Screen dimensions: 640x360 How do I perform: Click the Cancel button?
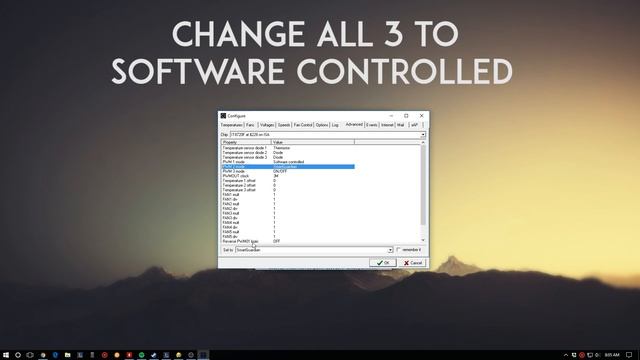[x=412, y=263]
